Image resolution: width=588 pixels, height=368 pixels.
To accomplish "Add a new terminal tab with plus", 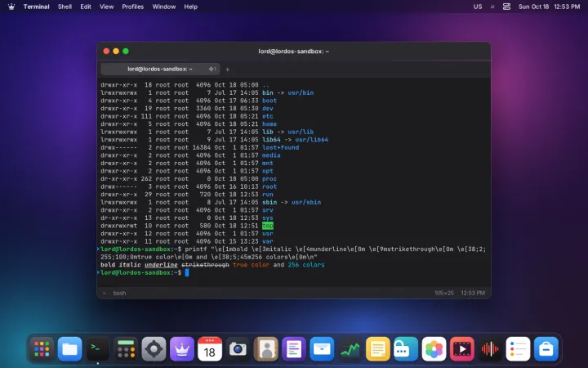I will [x=227, y=69].
